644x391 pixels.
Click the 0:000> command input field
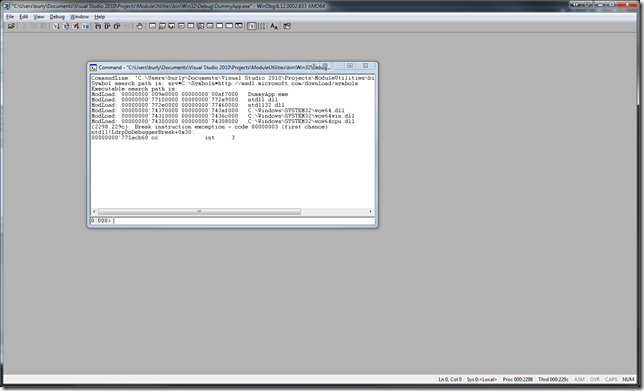[244, 221]
